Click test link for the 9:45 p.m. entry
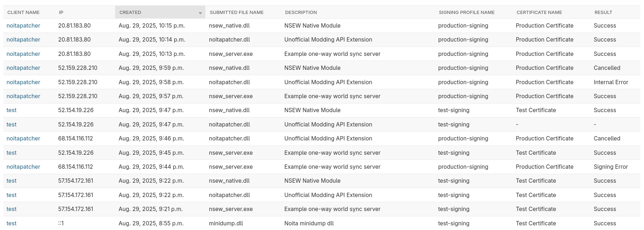The image size is (644, 230). [11, 153]
